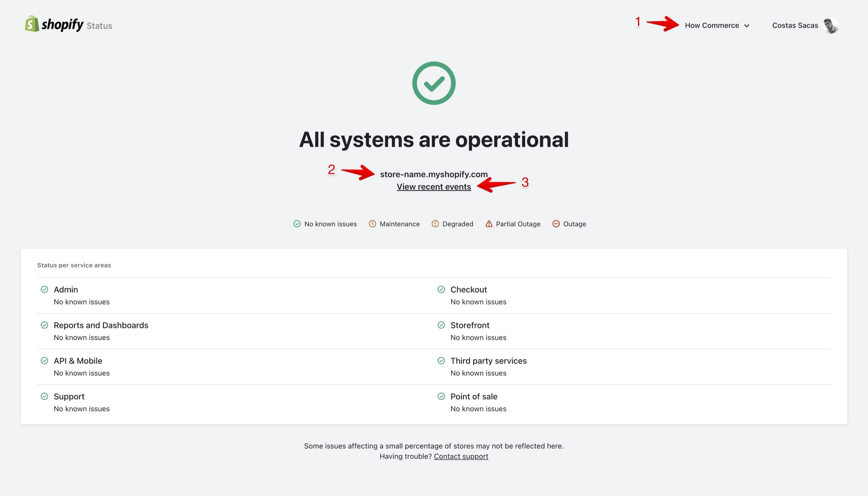Viewport: 868px width, 496px height.
Task: Click the Status per service areas heading
Action: (74, 265)
